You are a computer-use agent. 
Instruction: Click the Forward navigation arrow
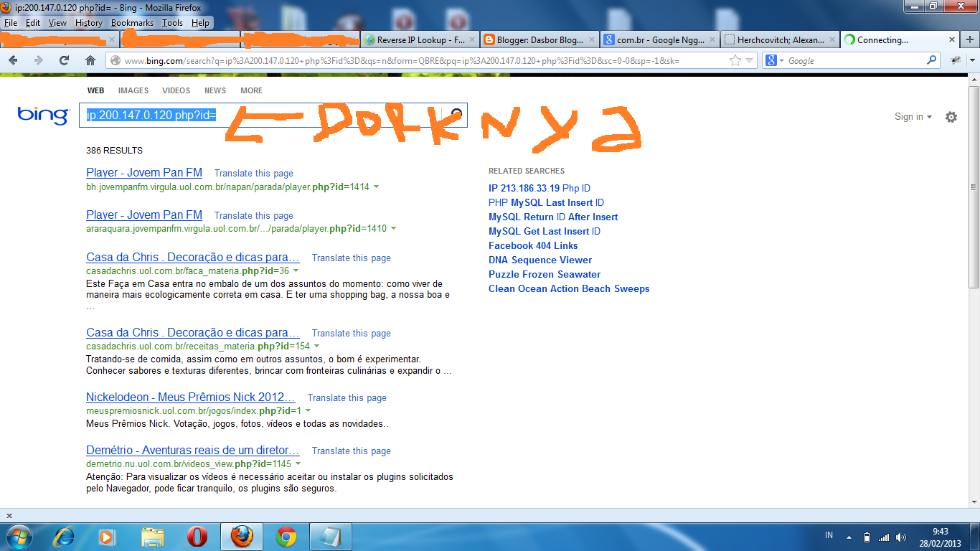click(39, 61)
